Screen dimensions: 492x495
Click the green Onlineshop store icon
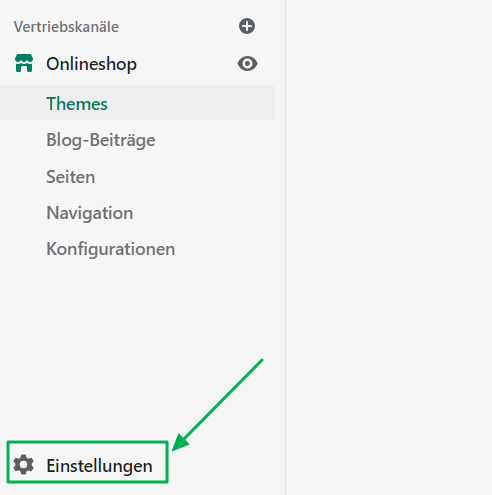[x=24, y=63]
